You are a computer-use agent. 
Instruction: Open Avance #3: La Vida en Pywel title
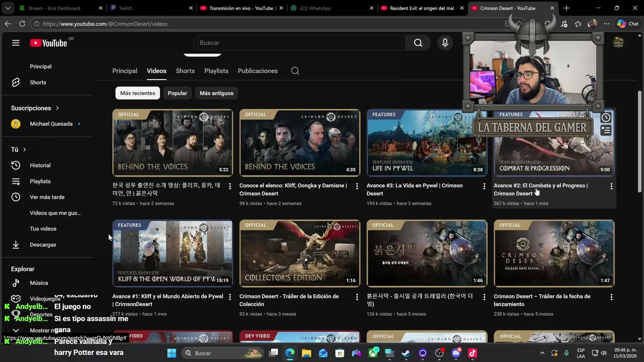[x=415, y=190]
